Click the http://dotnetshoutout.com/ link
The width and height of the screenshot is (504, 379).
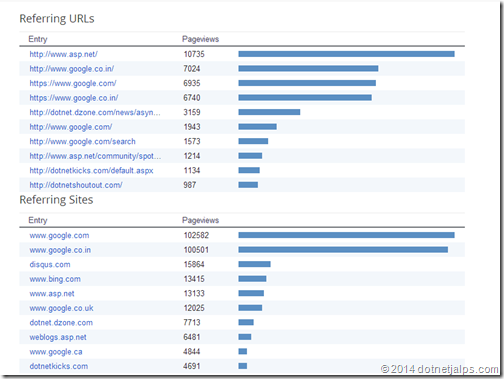[76, 185]
